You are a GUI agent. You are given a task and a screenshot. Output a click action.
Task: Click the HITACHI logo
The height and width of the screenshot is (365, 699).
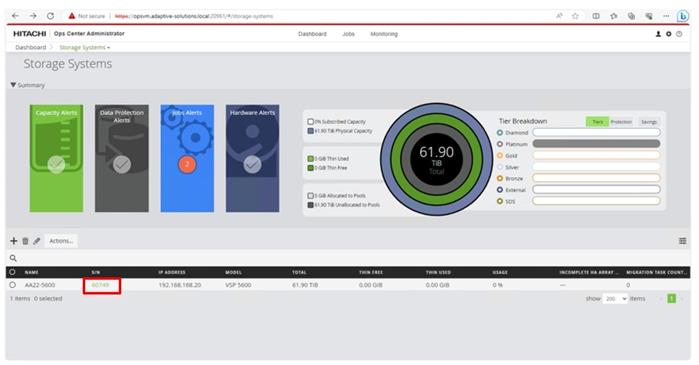tap(29, 34)
